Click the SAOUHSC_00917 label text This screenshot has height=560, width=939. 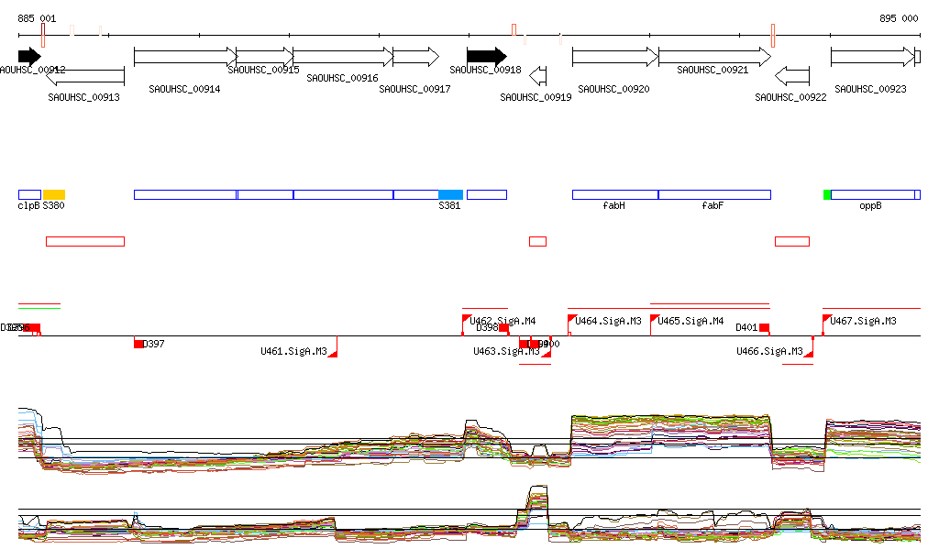[415, 89]
